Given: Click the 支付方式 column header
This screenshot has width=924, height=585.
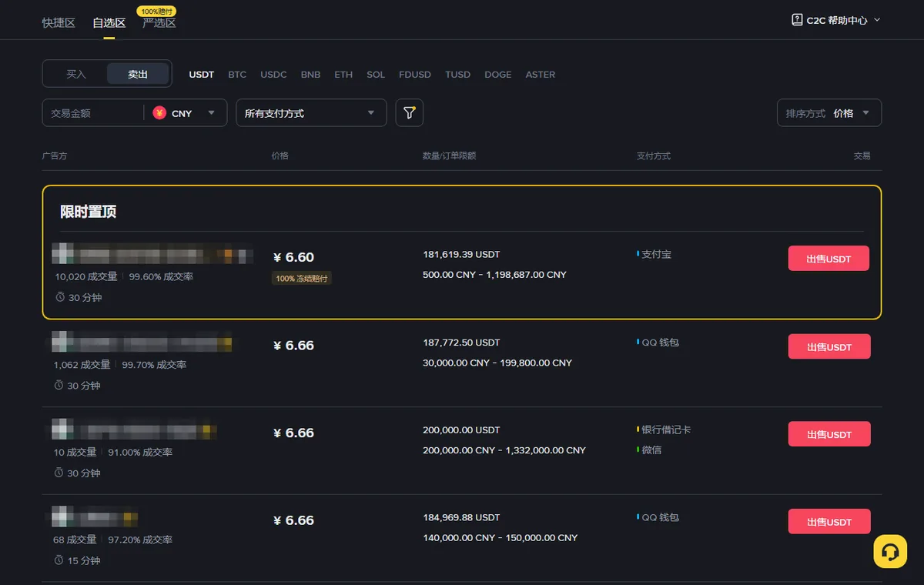Looking at the screenshot, I should pyautogui.click(x=654, y=155).
